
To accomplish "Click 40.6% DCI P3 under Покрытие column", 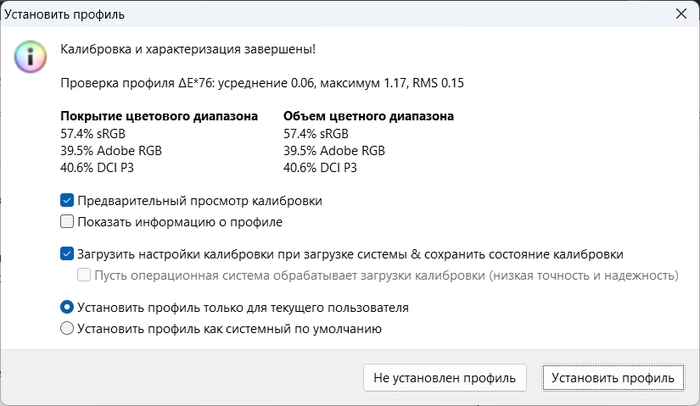I will [x=98, y=167].
